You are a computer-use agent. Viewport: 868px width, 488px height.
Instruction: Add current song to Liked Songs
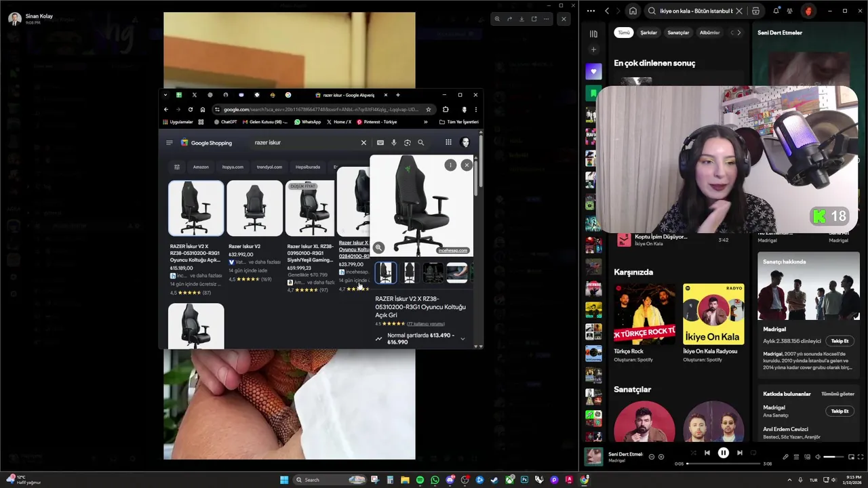pyautogui.click(x=661, y=457)
